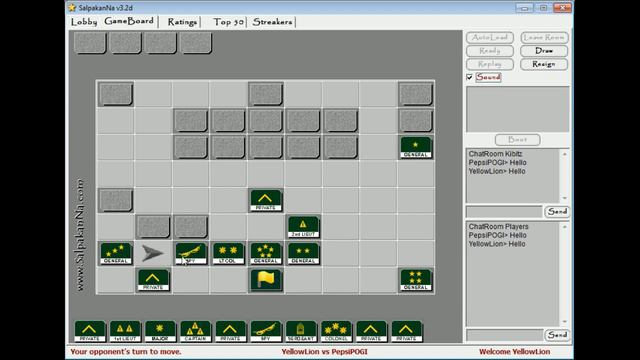This screenshot has width=640, height=360.
Task: Click hidden enemy piece directly above one-star General
Action: point(416,120)
